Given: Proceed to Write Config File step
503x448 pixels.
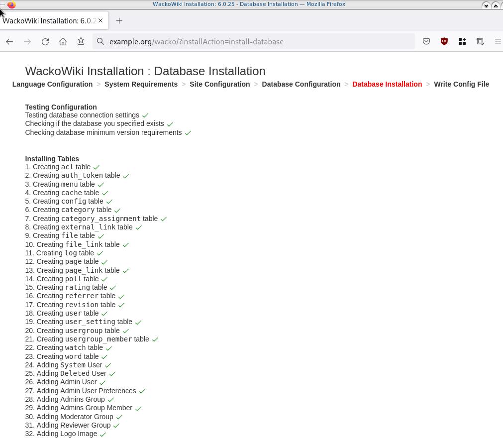Looking at the screenshot, I should [461, 84].
